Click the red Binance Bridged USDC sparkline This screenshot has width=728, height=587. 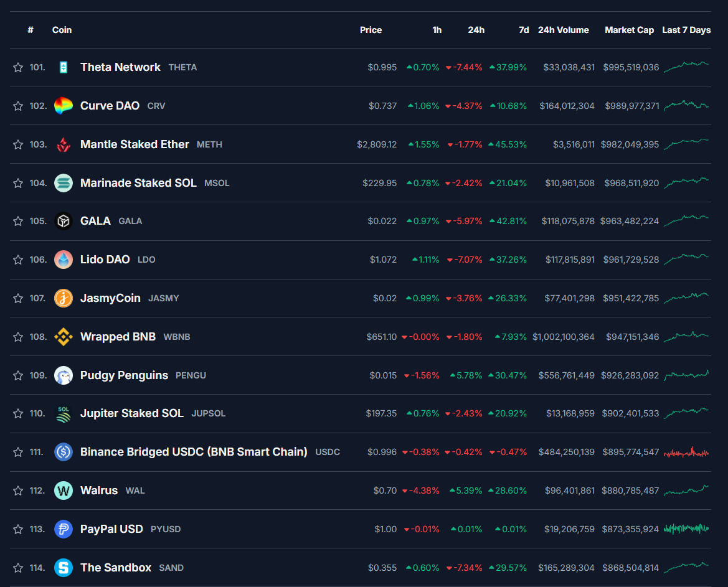[686, 452]
